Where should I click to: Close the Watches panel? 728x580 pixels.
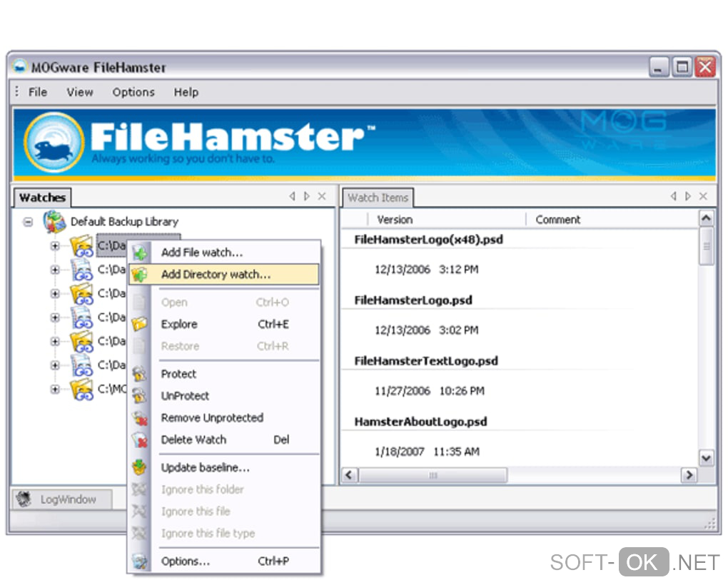[322, 196]
